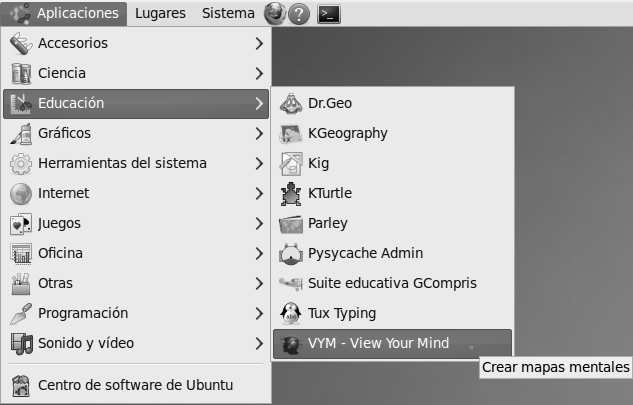This screenshot has height=405, width=633.
Task: Expand the Internet submenu arrow
Action: (259, 193)
